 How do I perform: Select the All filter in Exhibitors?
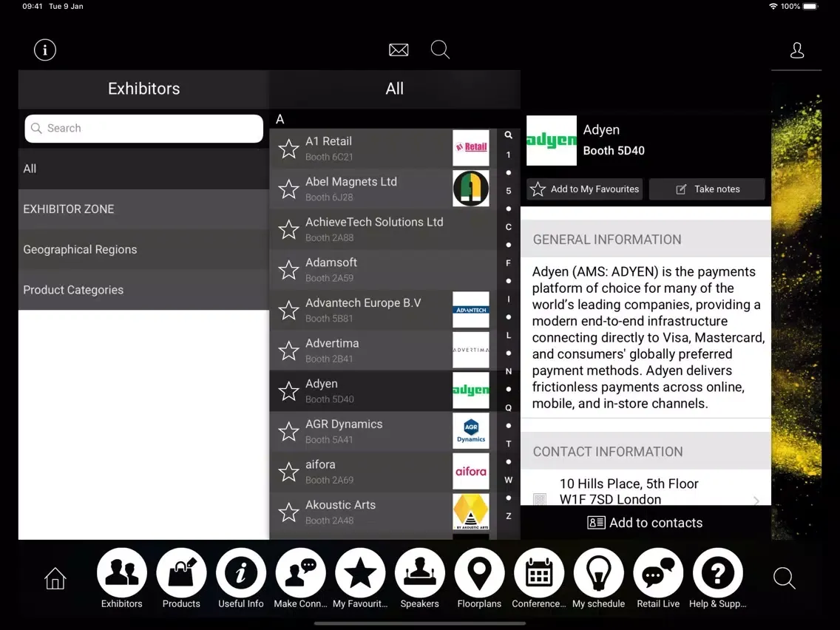pos(143,169)
